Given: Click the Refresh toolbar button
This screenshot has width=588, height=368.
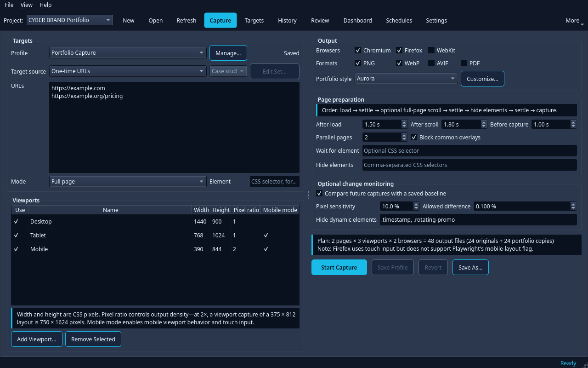Looking at the screenshot, I should (187, 21).
